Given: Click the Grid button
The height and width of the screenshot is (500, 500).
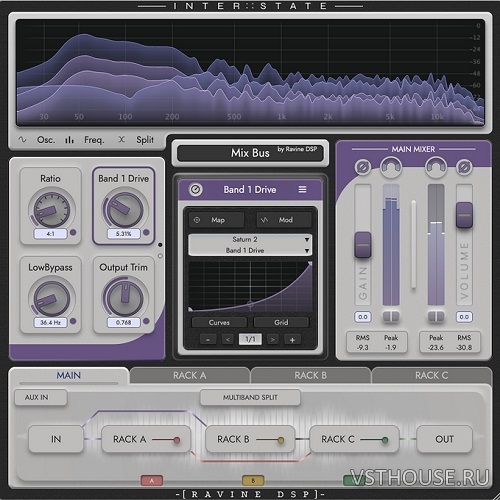Looking at the screenshot, I should [281, 322].
